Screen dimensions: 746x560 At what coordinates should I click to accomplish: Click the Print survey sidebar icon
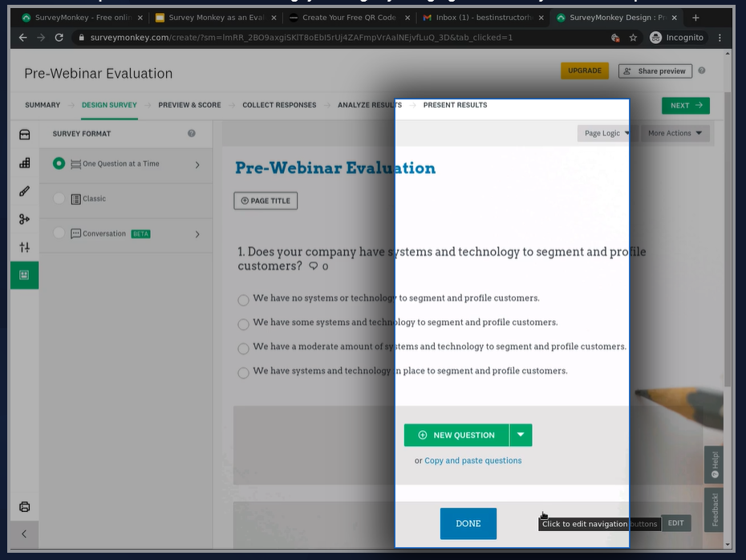pyautogui.click(x=24, y=507)
